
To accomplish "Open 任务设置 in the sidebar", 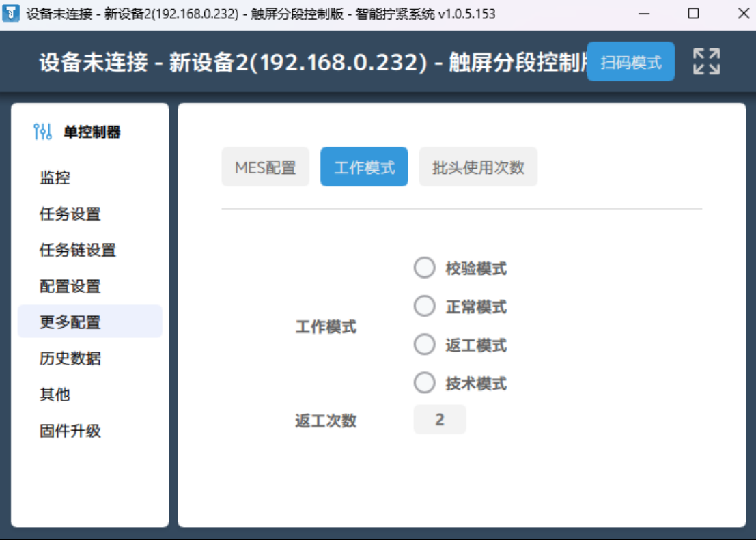I will click(x=89, y=214).
